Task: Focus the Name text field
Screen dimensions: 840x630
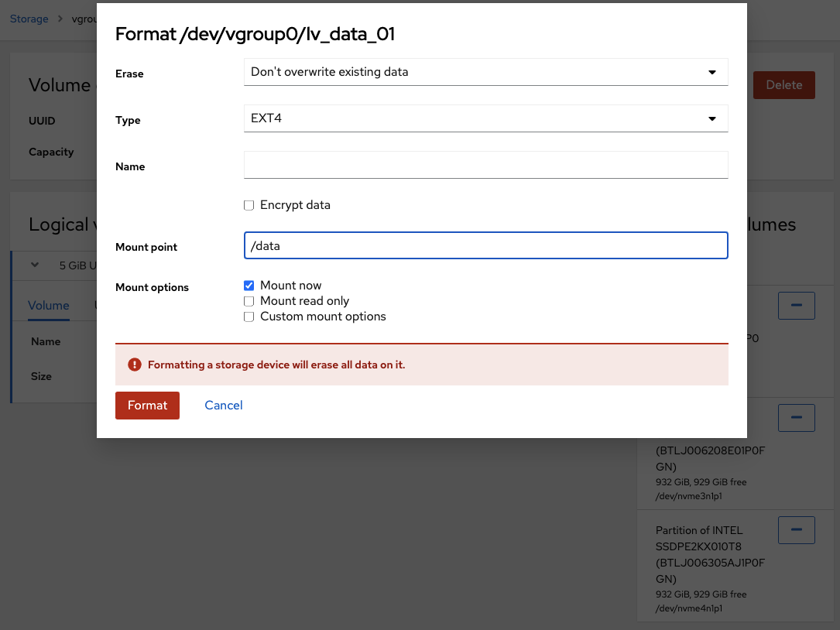Action: pos(485,165)
